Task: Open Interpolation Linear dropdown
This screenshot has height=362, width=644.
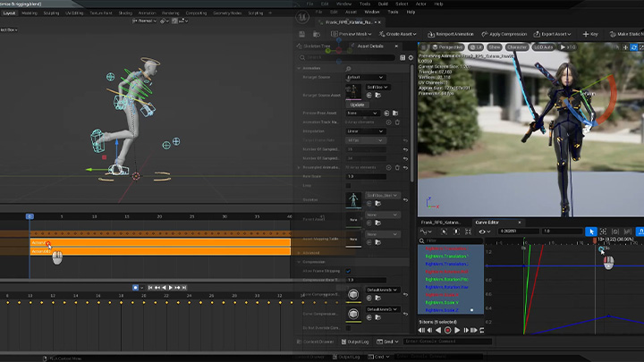Action: point(365,131)
